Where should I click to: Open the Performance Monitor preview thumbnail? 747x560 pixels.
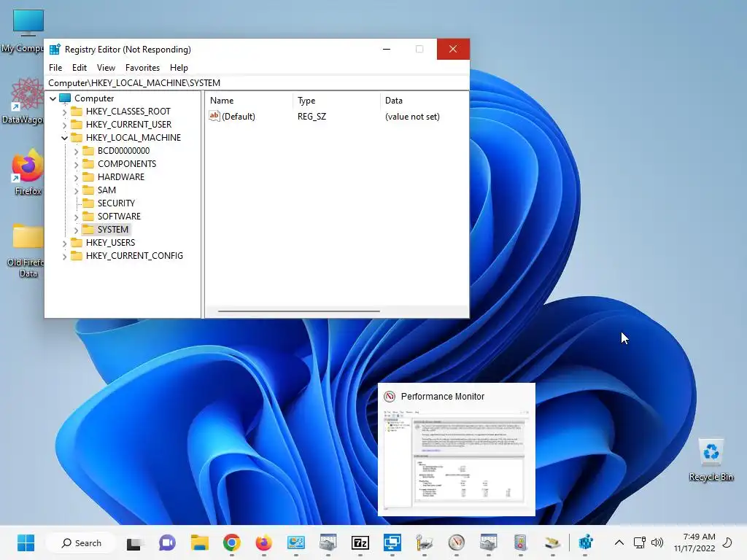(457, 449)
